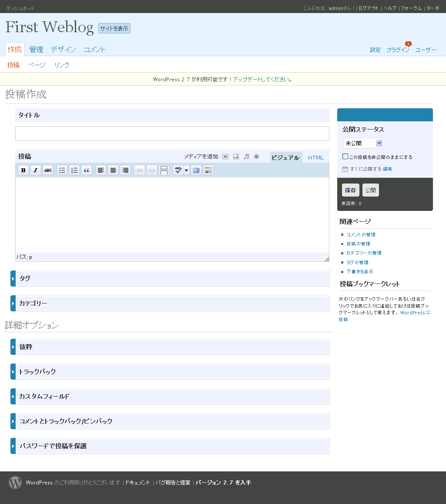Open the 投稿の管理 related link

[358, 244]
